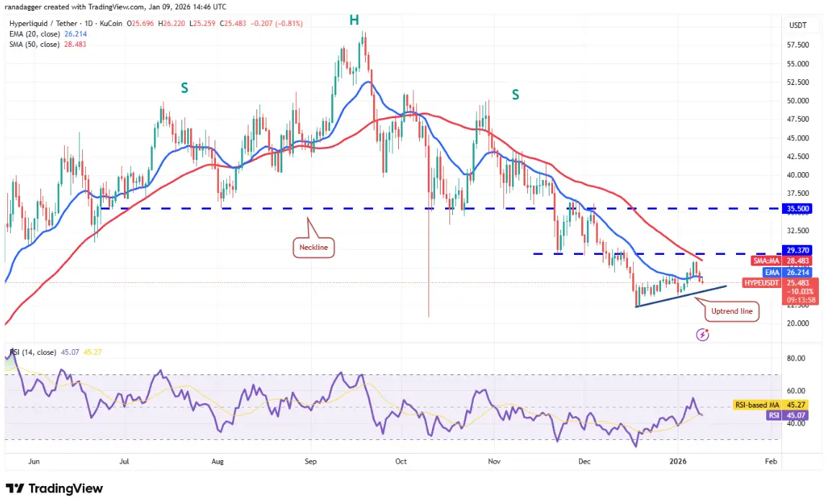Click the right shoulder S label

[515, 95]
